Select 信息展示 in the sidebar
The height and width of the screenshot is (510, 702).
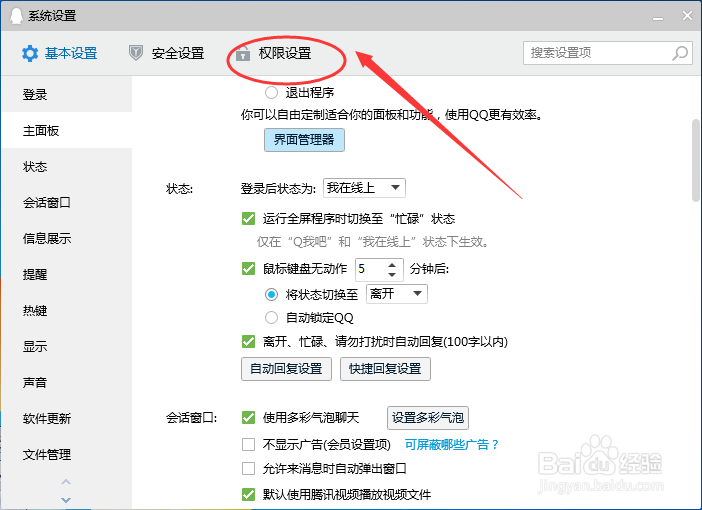click(67, 238)
